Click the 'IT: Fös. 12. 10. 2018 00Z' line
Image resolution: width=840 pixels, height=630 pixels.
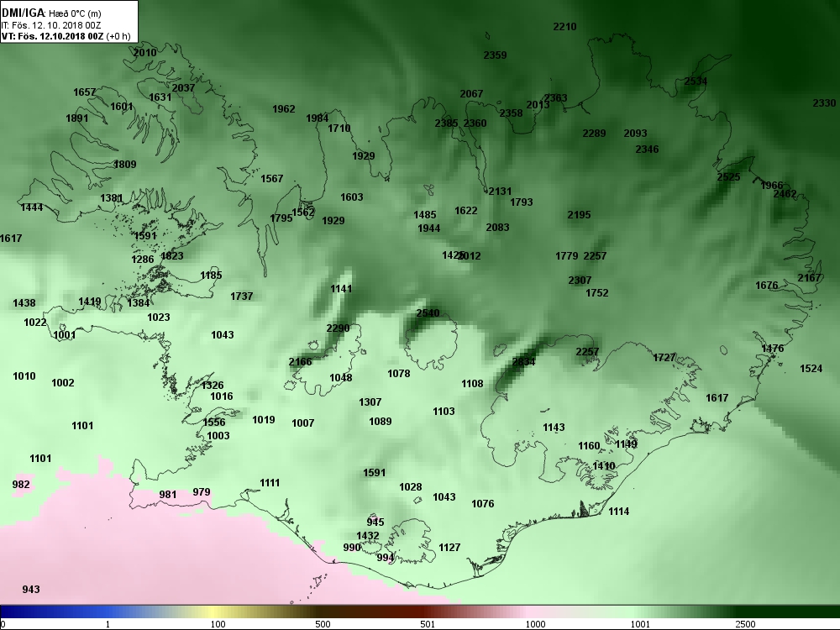pos(51,25)
